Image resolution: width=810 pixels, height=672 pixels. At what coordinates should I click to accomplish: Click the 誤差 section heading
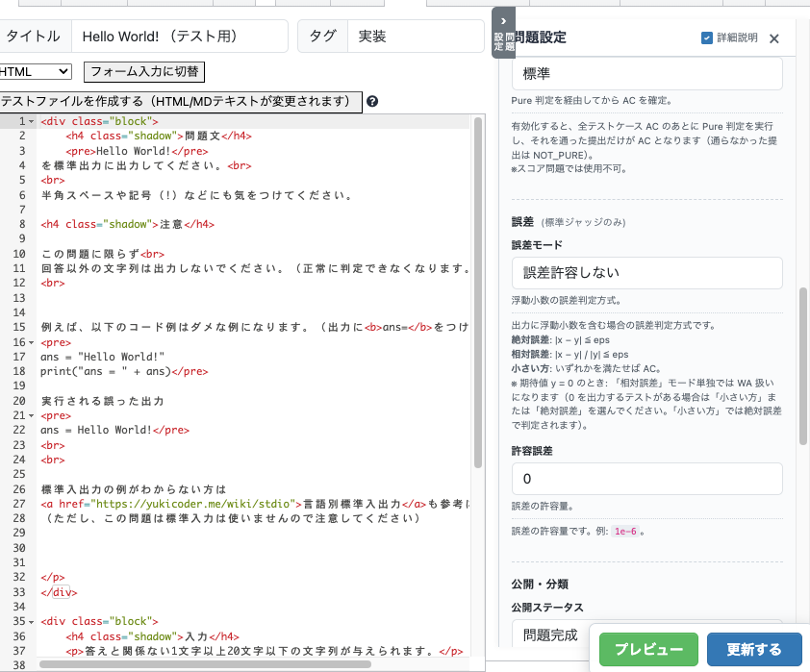[522, 222]
